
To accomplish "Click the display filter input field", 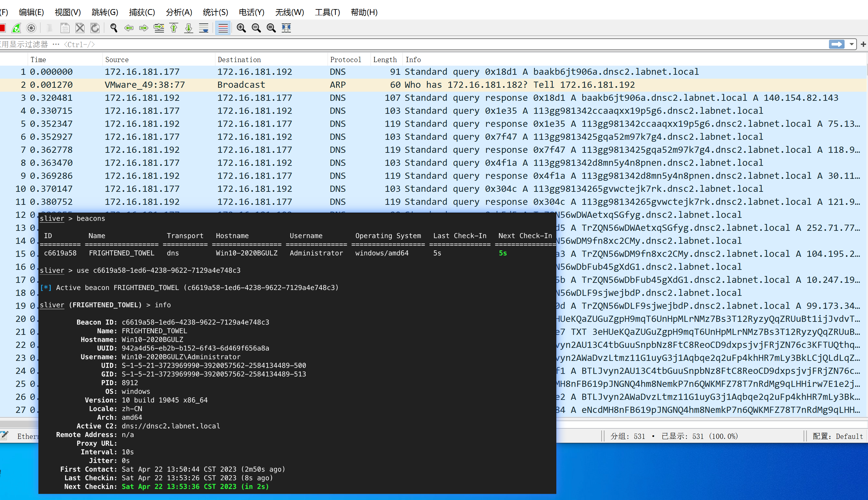I will click(412, 44).
